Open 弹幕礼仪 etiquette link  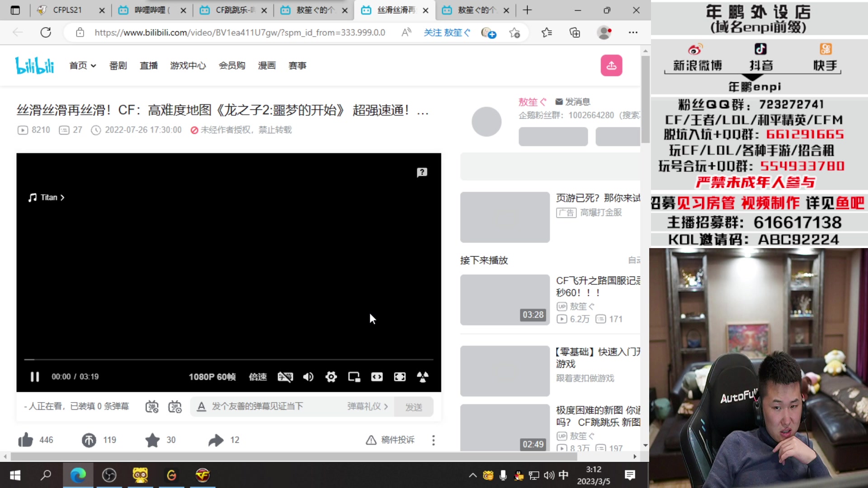coord(367,406)
